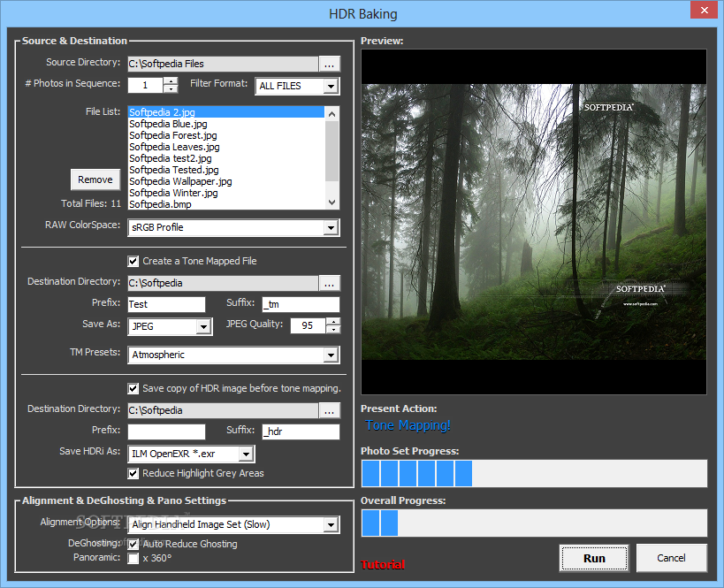Screen dimensions: 724x588
Task: Click the Source Directory path field
Action: 223,65
